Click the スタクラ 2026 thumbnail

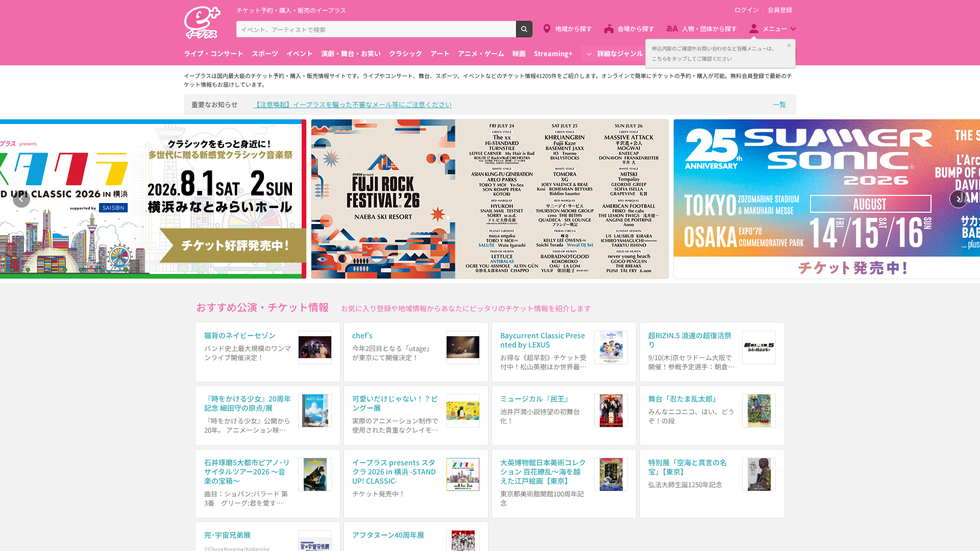point(463,474)
